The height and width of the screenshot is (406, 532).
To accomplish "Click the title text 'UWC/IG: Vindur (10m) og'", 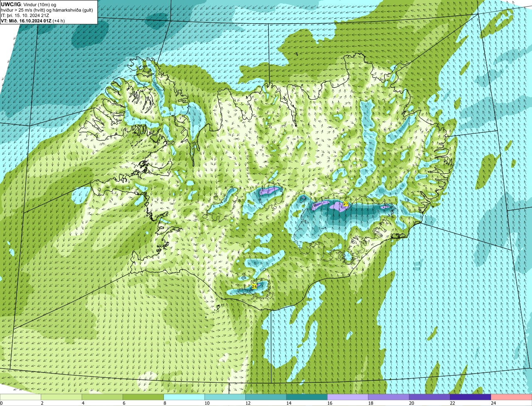I will pos(29,4).
